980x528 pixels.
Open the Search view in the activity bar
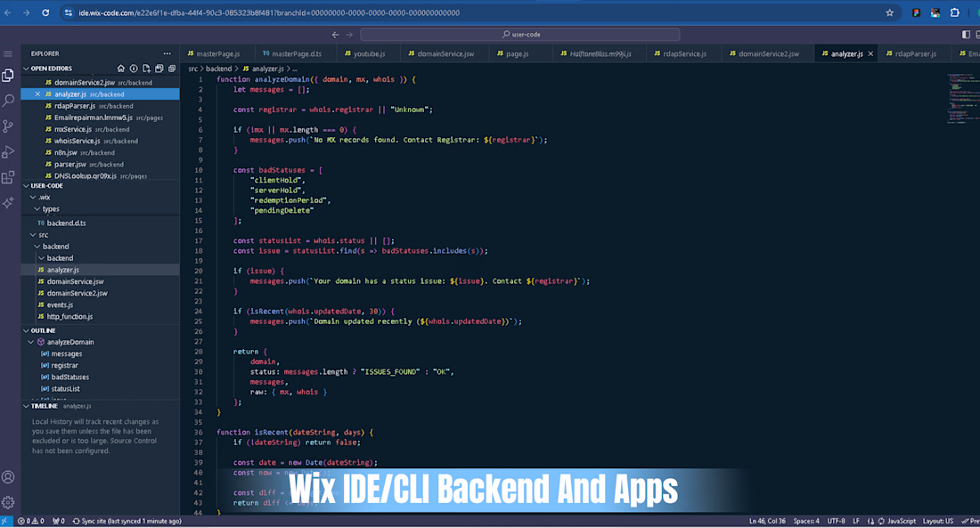click(8, 100)
